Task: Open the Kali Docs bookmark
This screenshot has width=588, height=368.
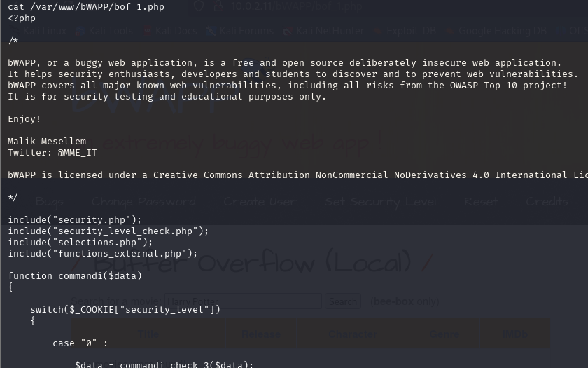Action: click(x=171, y=32)
